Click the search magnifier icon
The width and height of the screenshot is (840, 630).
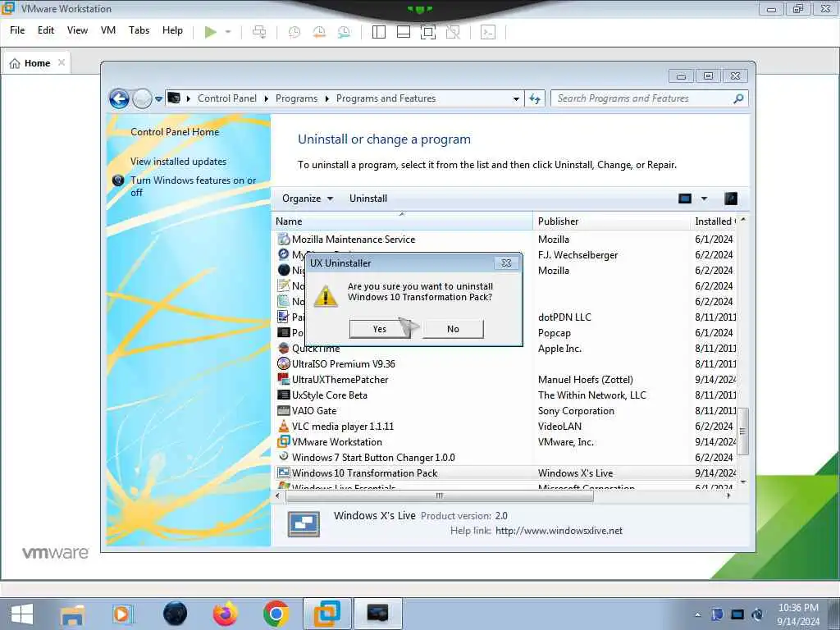point(738,98)
